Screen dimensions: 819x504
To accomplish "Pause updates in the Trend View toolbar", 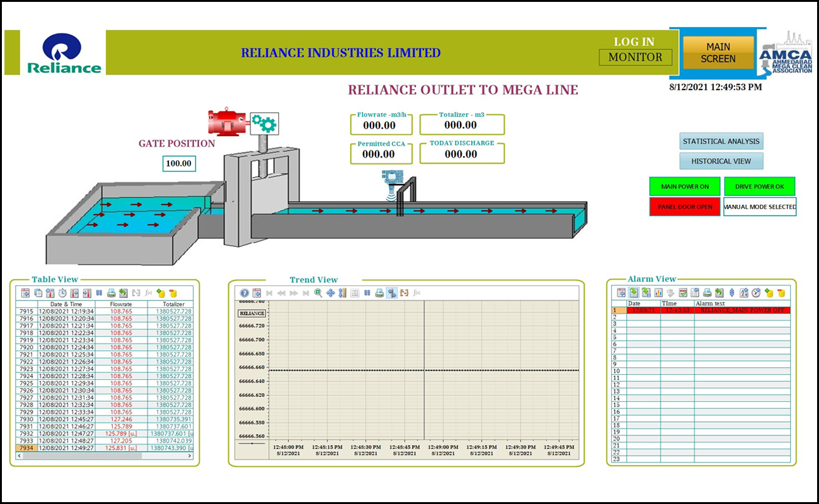I will click(x=367, y=293).
